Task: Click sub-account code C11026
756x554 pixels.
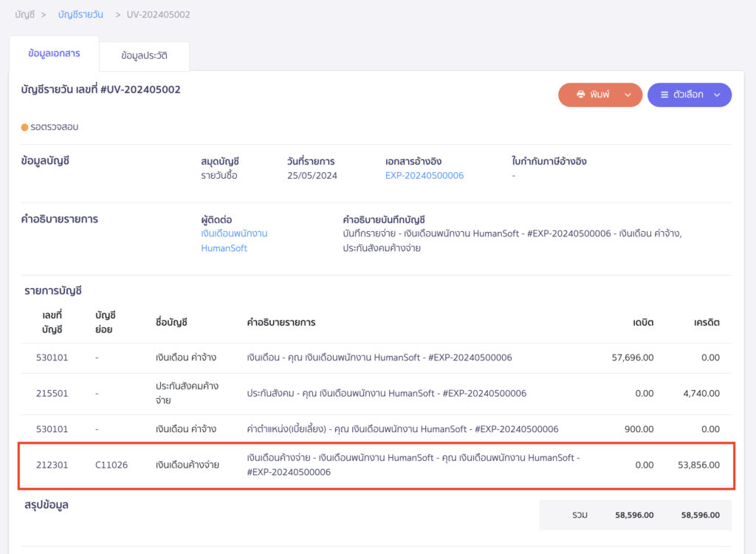Action: click(x=111, y=465)
